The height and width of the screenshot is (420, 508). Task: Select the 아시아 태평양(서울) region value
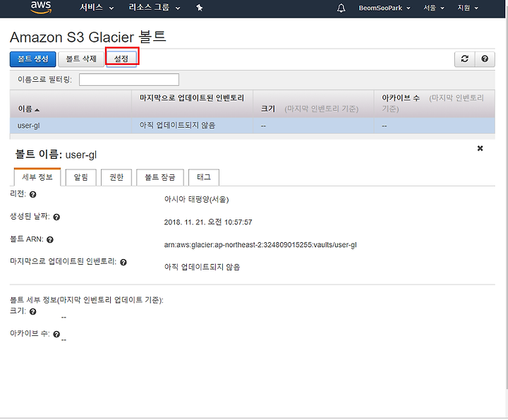coord(196,199)
